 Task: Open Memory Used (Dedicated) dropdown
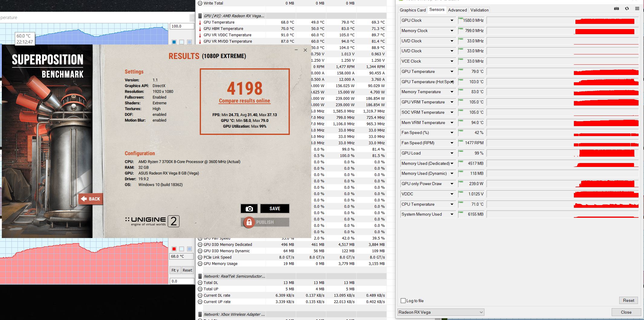tap(452, 164)
